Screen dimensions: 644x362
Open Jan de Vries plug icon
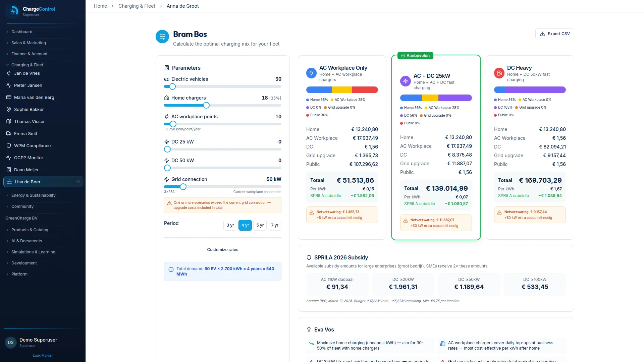coord(9,73)
